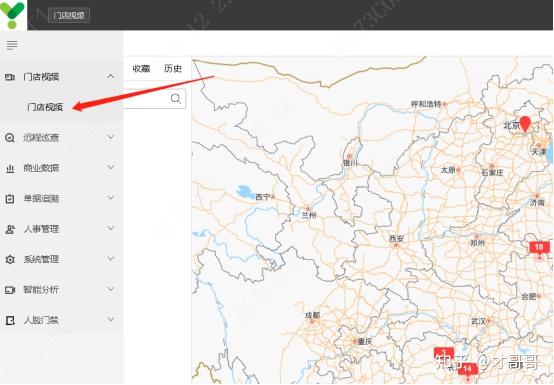This screenshot has height=385, width=554.
Task: Click inside the store search field
Action: (x=154, y=99)
